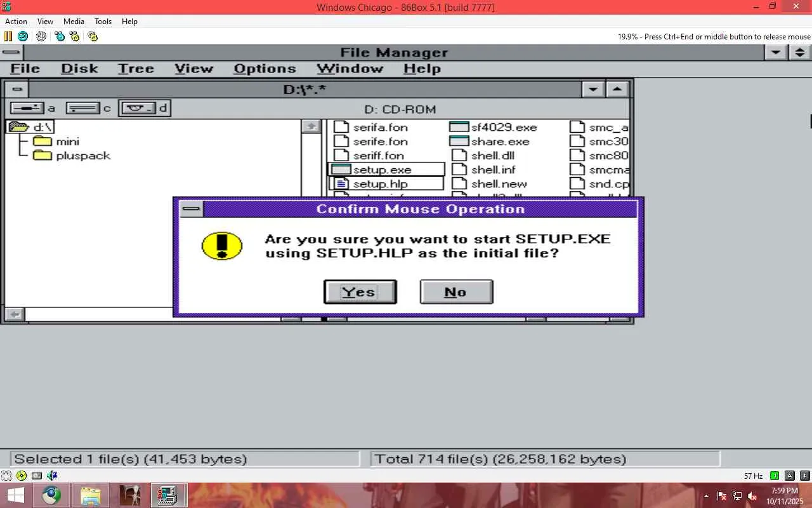This screenshot has height=508, width=812.
Task: Click the volume icon in system tray
Action: [752, 496]
